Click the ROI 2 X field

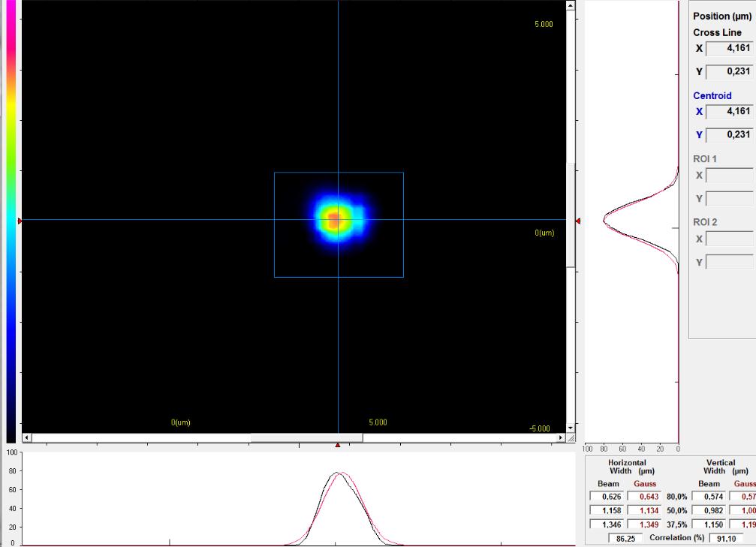[730, 239]
